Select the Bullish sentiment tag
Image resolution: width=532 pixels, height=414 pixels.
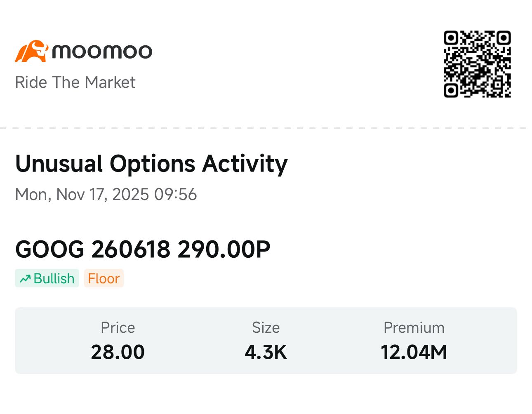pyautogui.click(x=47, y=278)
